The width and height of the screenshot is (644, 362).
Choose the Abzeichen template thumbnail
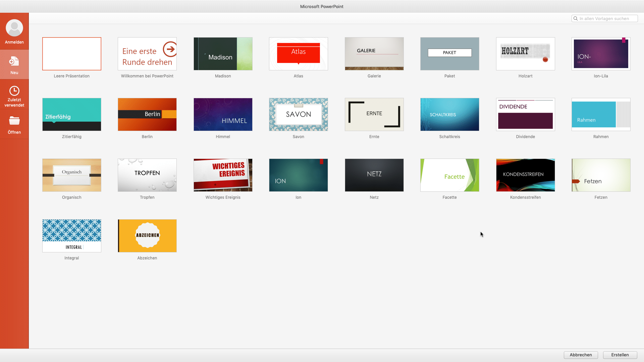click(147, 236)
